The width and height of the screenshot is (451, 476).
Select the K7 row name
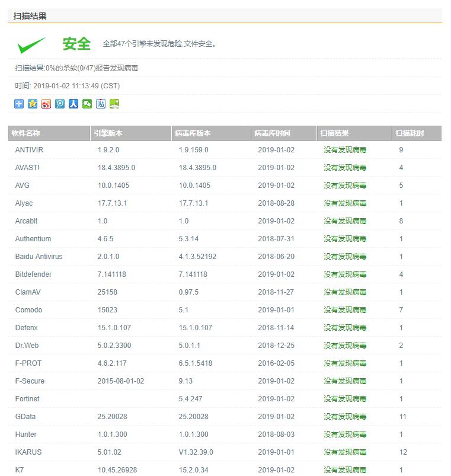point(20,469)
